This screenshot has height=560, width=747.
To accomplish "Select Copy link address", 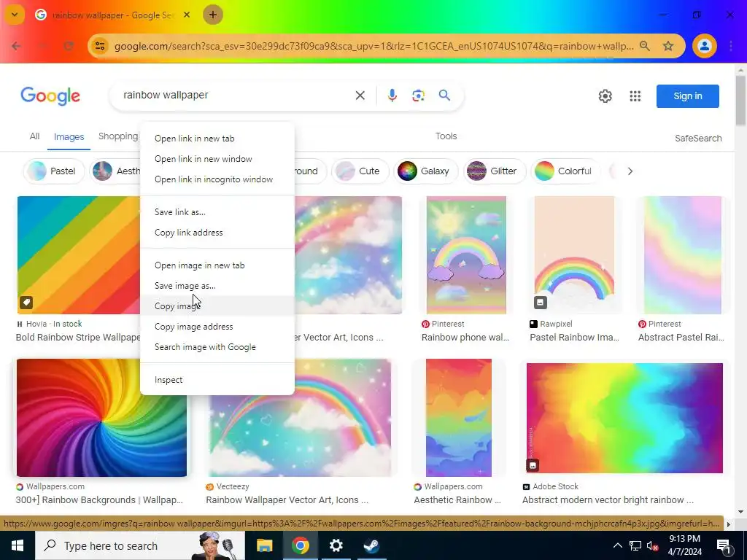I will pos(217,233).
